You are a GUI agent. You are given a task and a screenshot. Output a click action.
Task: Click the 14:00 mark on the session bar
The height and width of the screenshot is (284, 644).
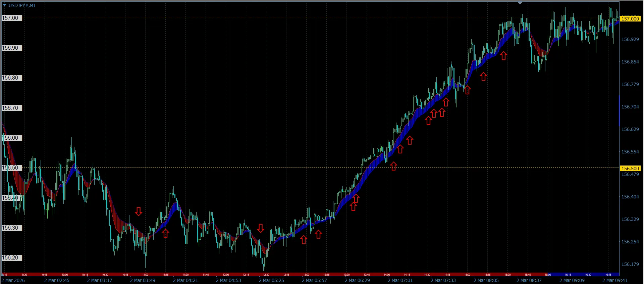387,275
